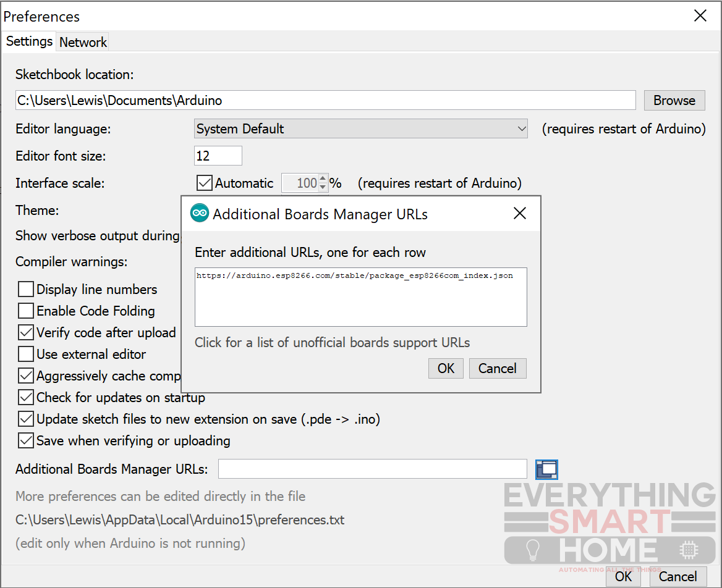The width and height of the screenshot is (722, 588).
Task: Click the URL text area in dialog
Action: pos(360,297)
